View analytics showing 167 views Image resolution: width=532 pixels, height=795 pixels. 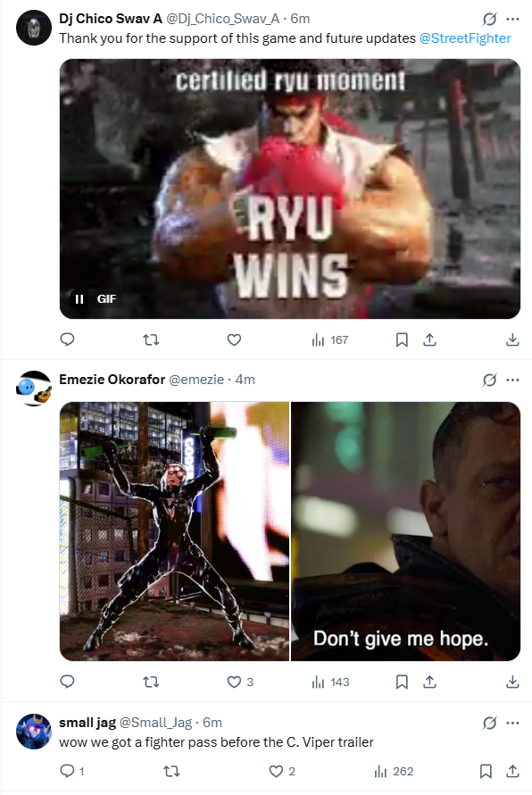pyautogui.click(x=330, y=339)
